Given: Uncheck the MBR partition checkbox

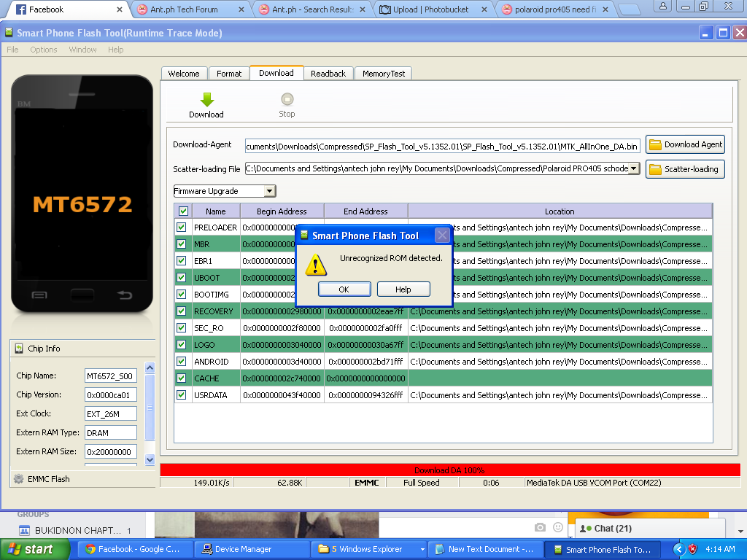Looking at the screenshot, I should point(182,244).
